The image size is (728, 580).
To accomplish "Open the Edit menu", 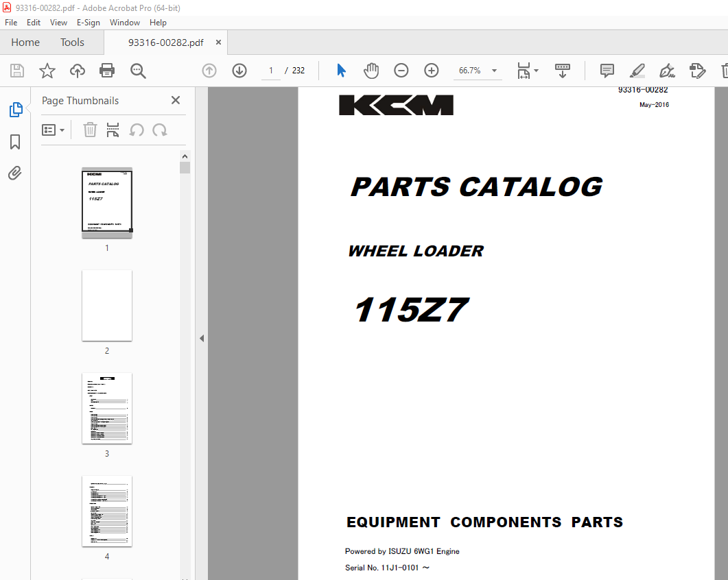I will point(34,22).
